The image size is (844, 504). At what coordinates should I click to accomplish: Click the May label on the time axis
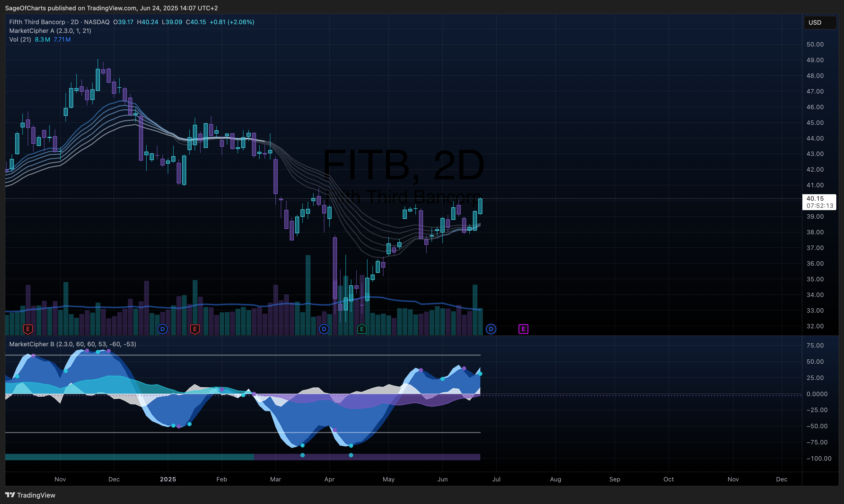coord(389,479)
